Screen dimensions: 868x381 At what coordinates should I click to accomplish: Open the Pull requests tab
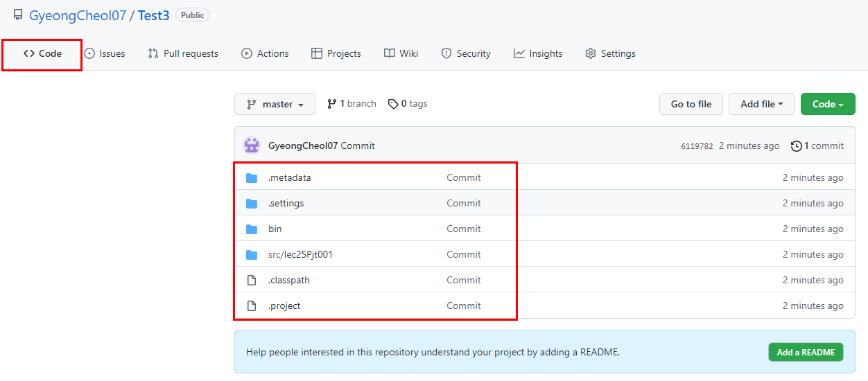tap(183, 53)
